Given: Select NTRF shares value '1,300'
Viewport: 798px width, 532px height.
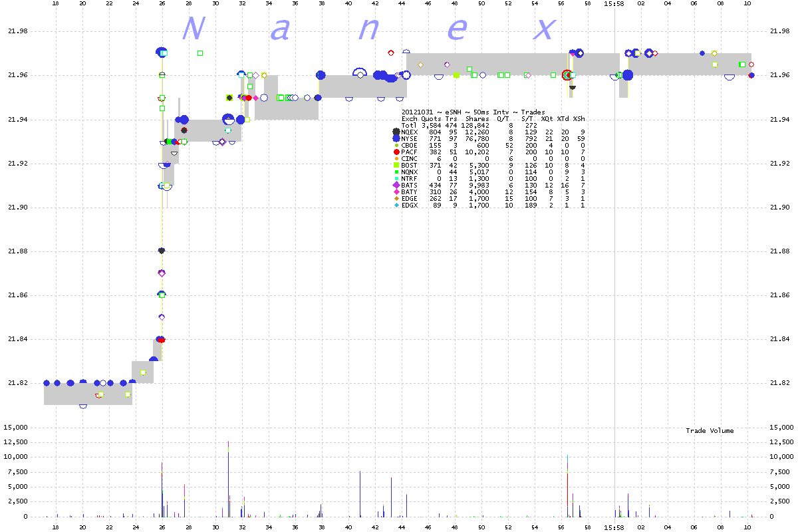Looking at the screenshot, I should pos(479,178).
